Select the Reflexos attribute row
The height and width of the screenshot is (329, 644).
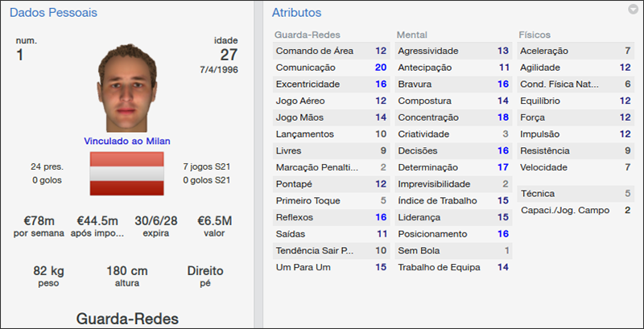coord(331,217)
